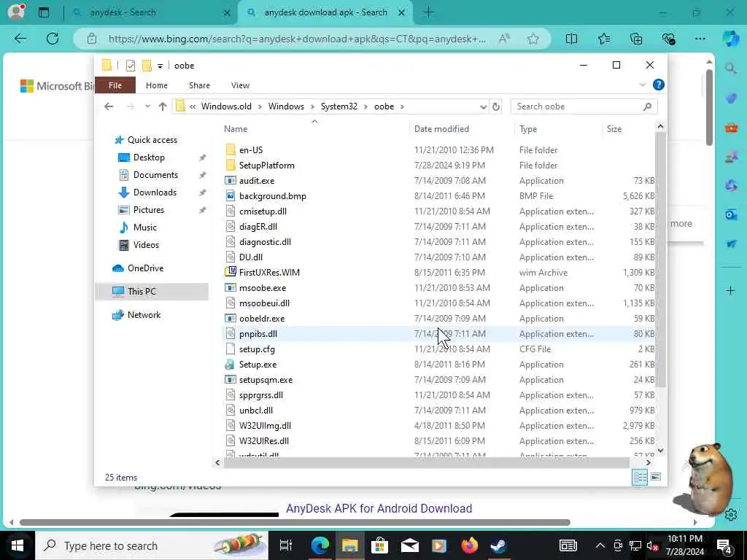Refresh the oobe folder view

(496, 106)
